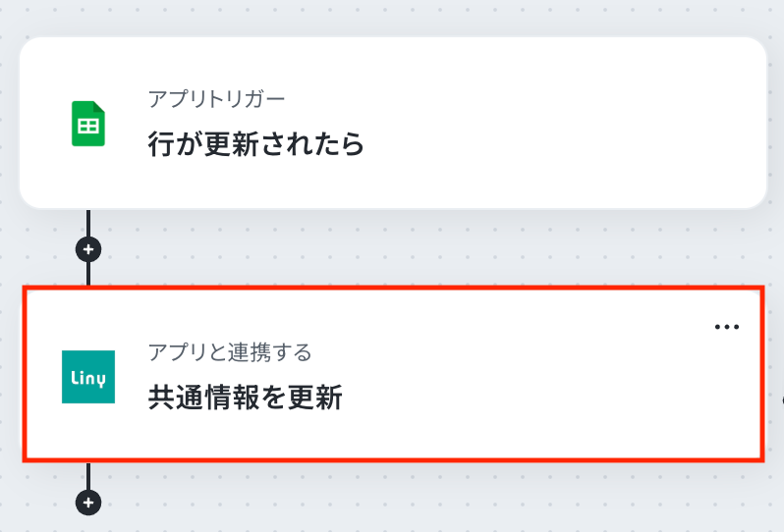The image size is (784, 532).
Task: Select the 共通情報を更新 action title
Action: 245,398
